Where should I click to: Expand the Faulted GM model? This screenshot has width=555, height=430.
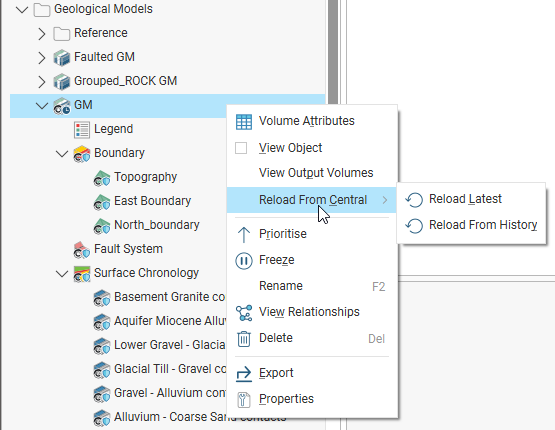coord(42,58)
